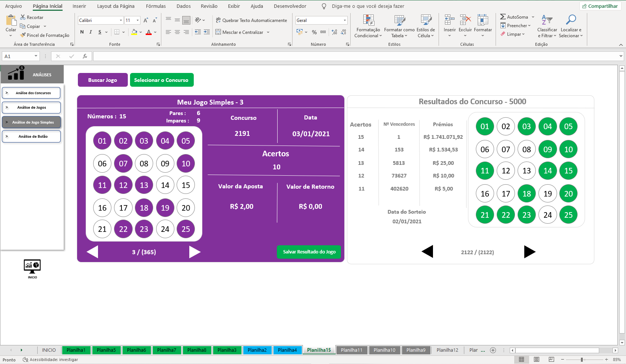
Task: Open Formatação Condicional
Action: (x=368, y=26)
